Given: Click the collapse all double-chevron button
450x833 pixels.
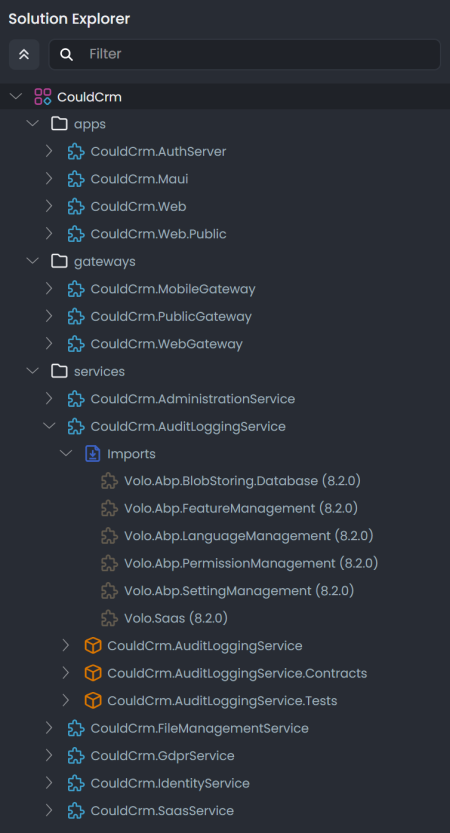Looking at the screenshot, I should coord(24,54).
